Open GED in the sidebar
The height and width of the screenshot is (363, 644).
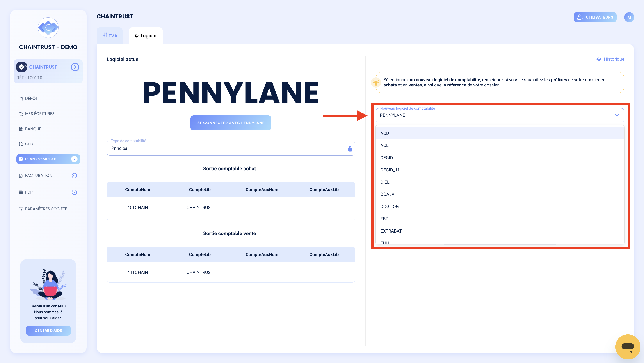click(48, 144)
